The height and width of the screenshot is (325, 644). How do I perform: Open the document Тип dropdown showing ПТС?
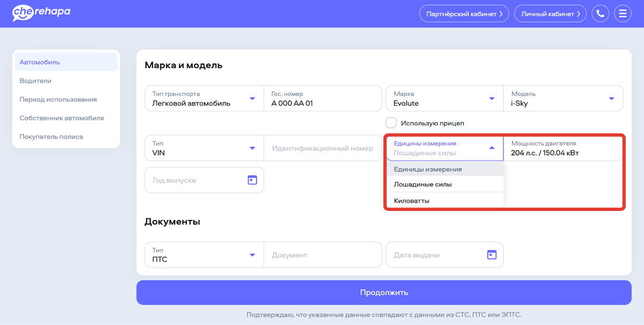204,255
